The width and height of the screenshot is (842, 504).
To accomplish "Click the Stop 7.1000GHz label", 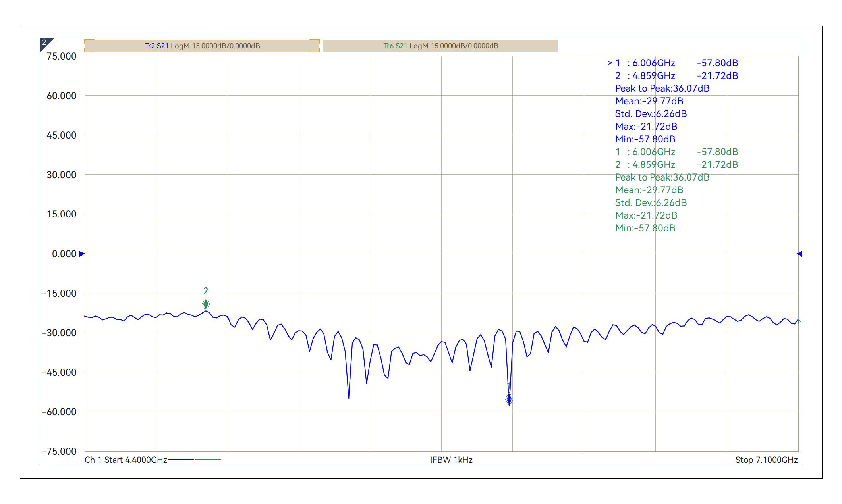I will (766, 460).
